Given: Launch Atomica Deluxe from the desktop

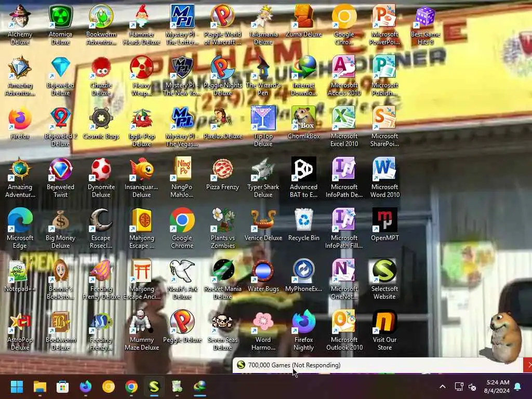Looking at the screenshot, I should pos(60,25).
